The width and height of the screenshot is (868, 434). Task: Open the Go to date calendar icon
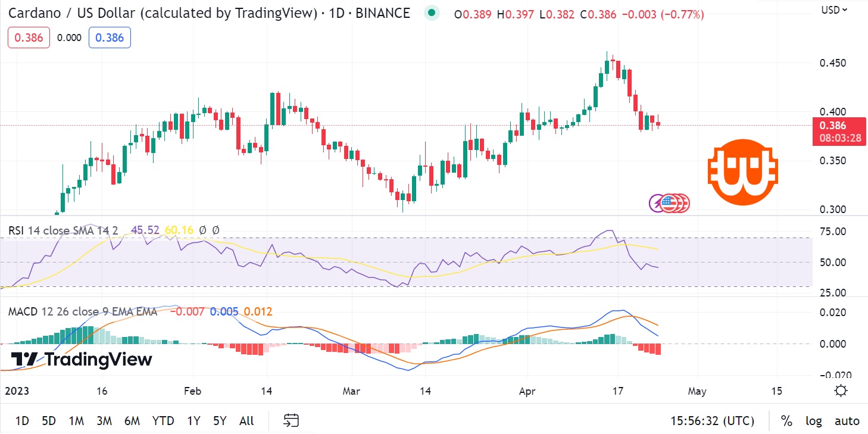(x=291, y=420)
